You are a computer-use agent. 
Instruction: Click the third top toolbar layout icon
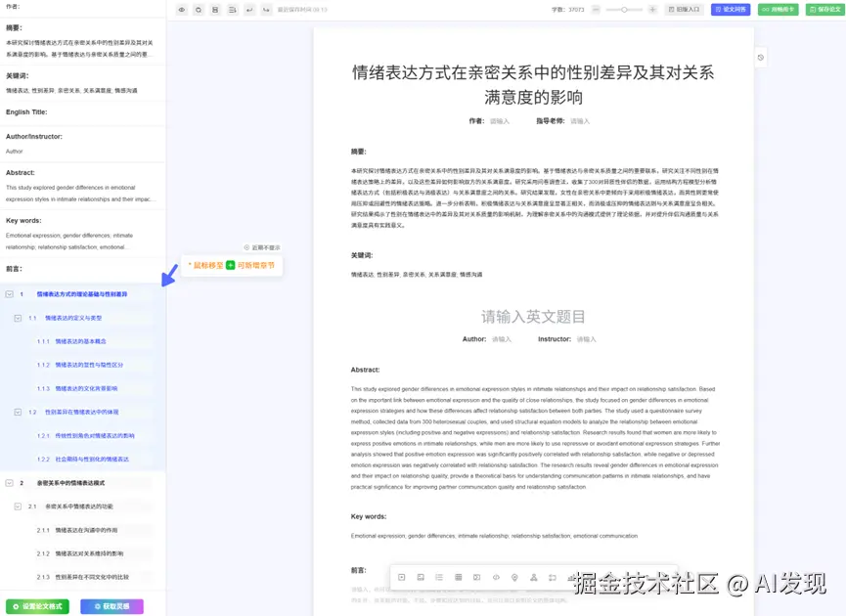(x=215, y=10)
